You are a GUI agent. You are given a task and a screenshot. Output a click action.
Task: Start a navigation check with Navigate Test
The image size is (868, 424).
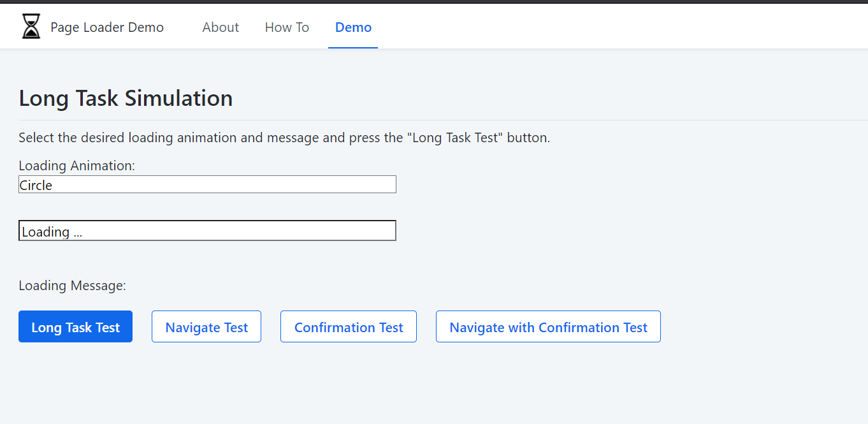(x=206, y=326)
